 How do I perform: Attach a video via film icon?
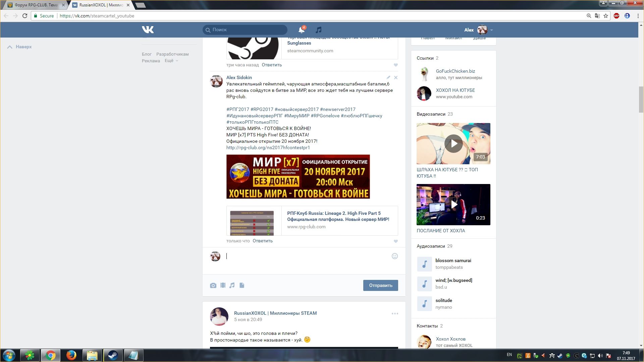coord(223,286)
